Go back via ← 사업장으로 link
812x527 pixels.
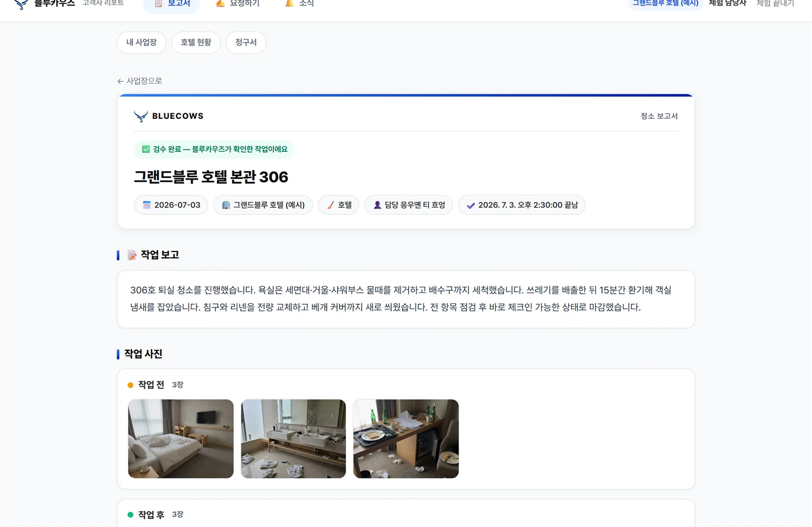[140, 81]
